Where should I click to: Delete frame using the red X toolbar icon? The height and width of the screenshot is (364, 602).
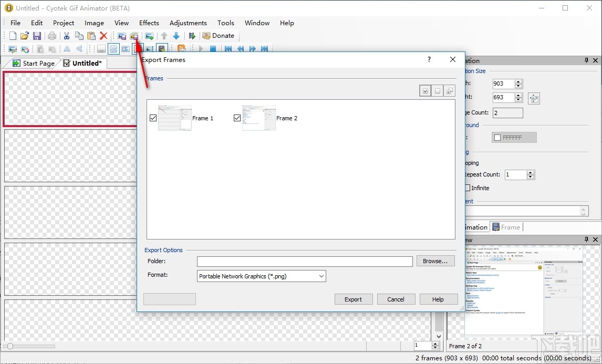tap(105, 35)
